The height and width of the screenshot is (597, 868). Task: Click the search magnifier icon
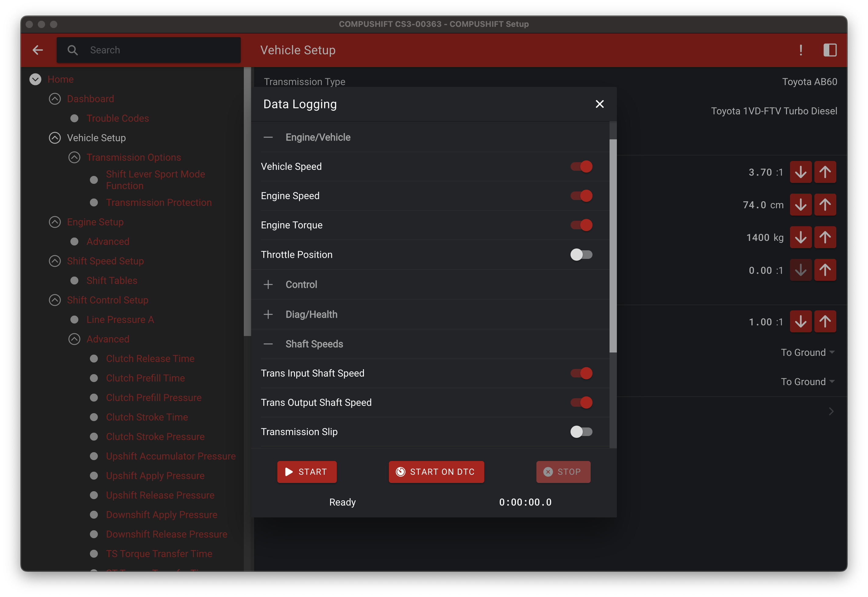pyautogui.click(x=73, y=50)
